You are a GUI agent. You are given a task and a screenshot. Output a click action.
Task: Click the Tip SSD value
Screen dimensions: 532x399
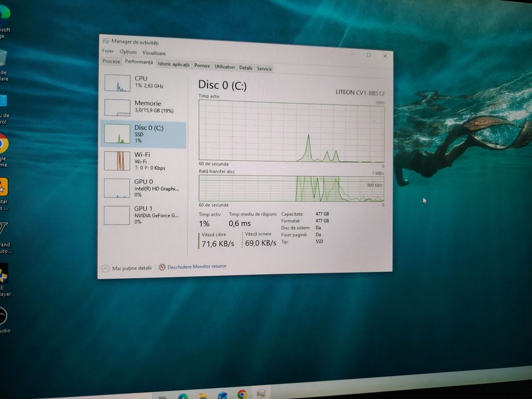click(x=319, y=241)
